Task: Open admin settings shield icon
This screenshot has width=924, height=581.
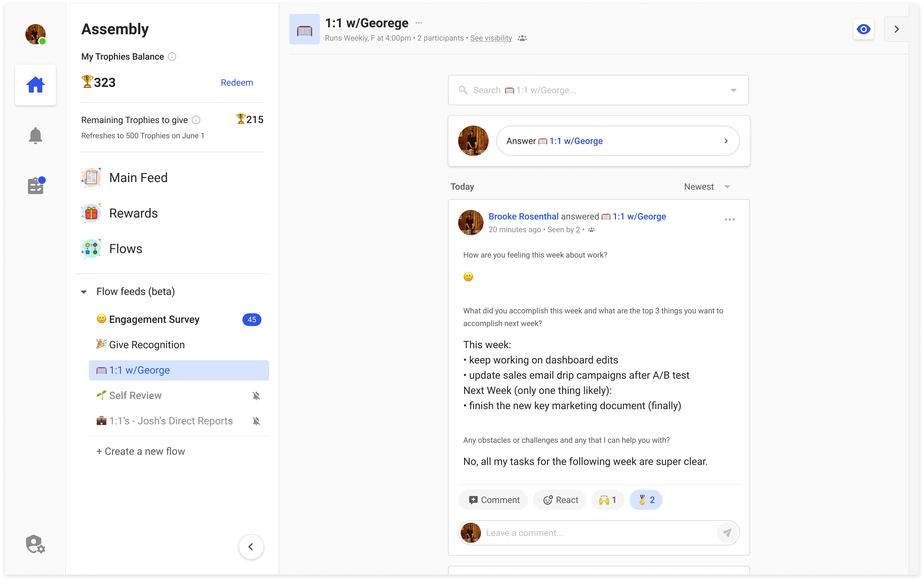Action: click(x=35, y=544)
